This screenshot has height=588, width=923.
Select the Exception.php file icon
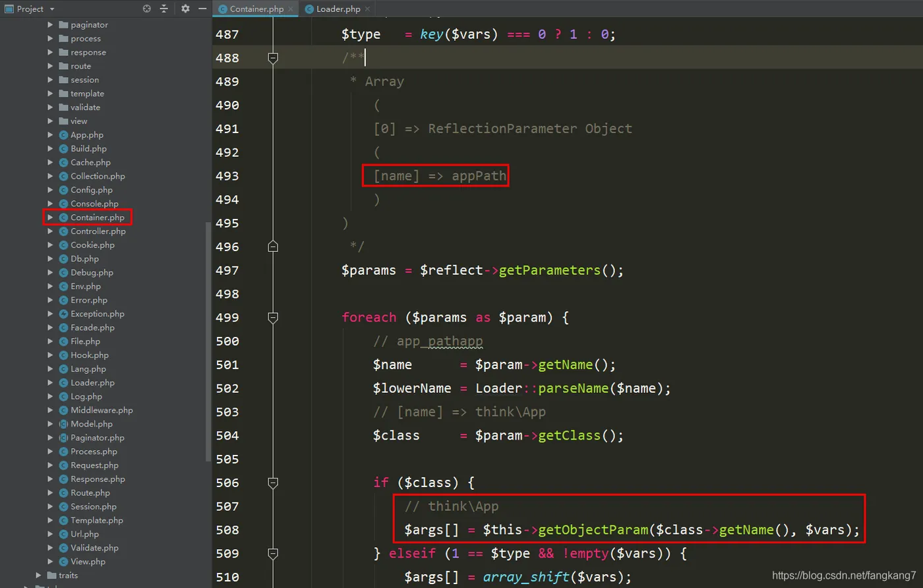point(64,314)
